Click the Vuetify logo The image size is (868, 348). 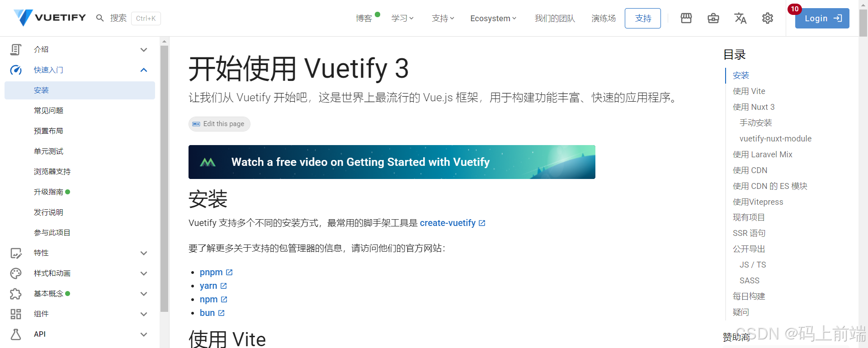[x=50, y=18]
